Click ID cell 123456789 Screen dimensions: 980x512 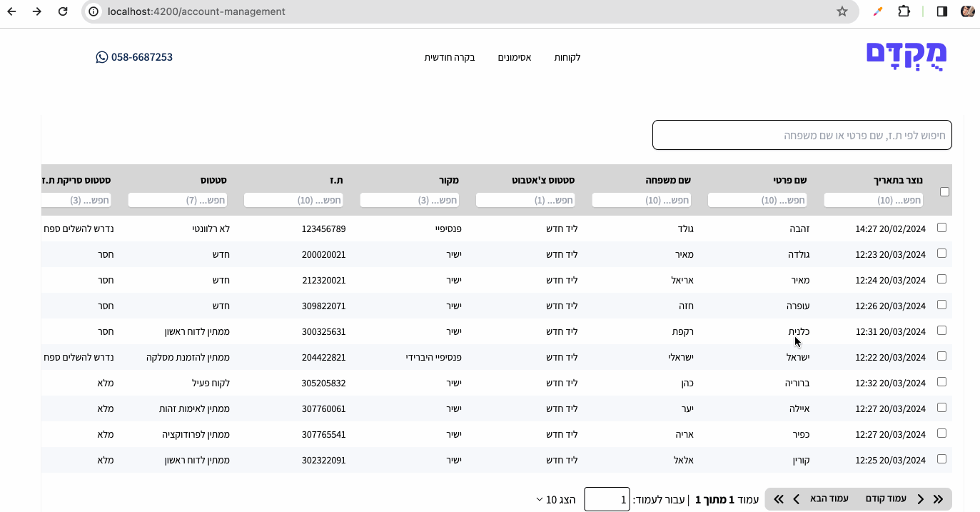pyautogui.click(x=323, y=229)
